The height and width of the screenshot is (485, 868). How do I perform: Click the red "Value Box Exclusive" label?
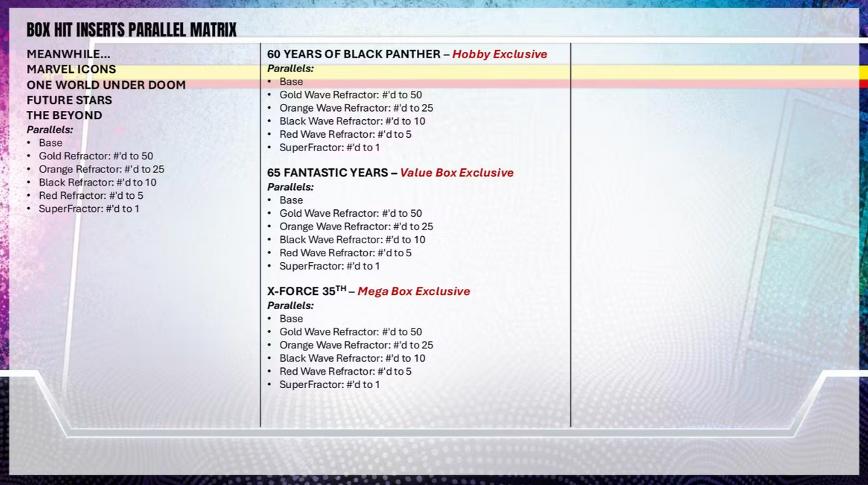pos(457,173)
